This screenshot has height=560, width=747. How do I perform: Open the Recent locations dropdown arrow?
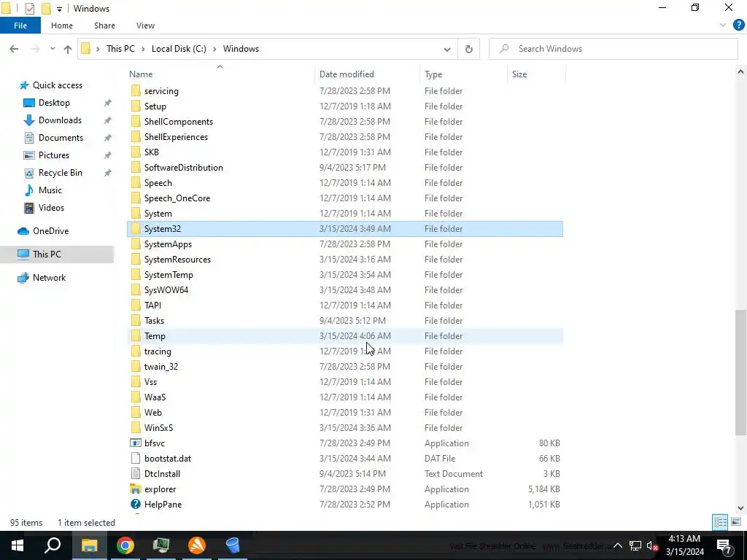[x=53, y=49]
